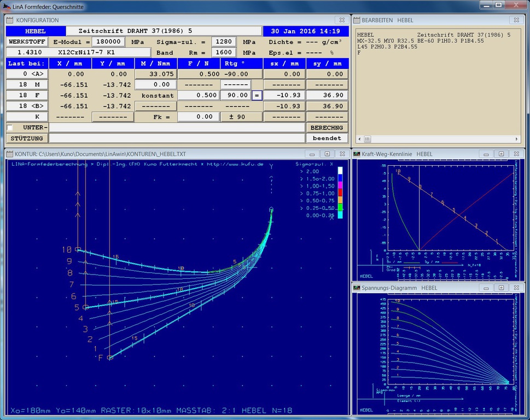Click the BEARBEITEN HEBEL window icon
The width and height of the screenshot is (530, 420).
(356, 20)
